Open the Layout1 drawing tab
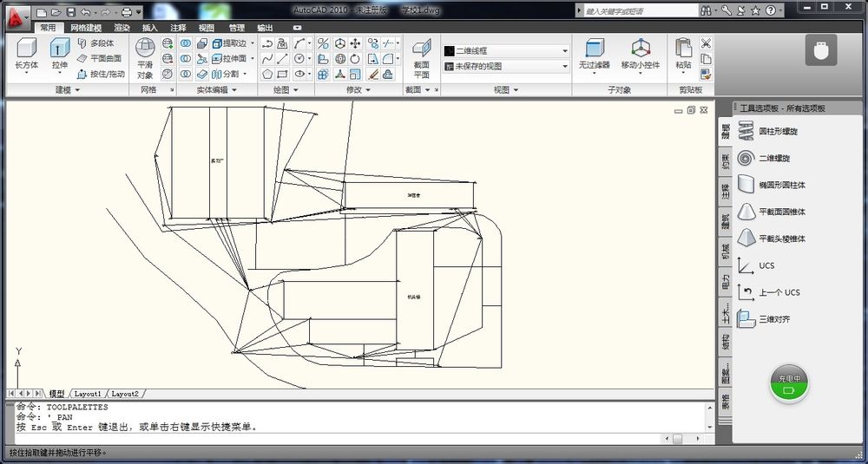Screen dimensions: 868x464 coord(88,394)
